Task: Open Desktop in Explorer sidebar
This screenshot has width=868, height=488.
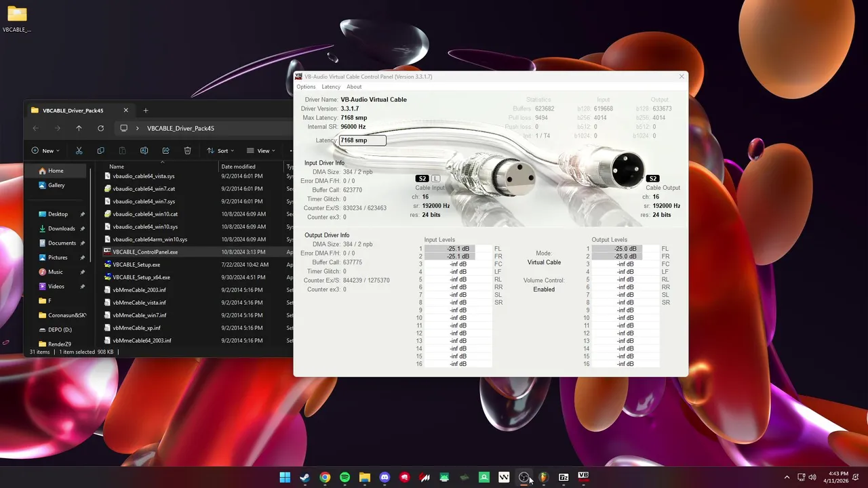Action: point(57,214)
